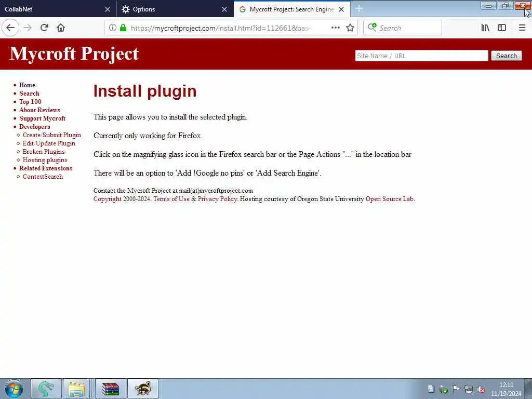The height and width of the screenshot is (399, 532).
Task: Click the forward navigation arrow
Action: pos(28,28)
